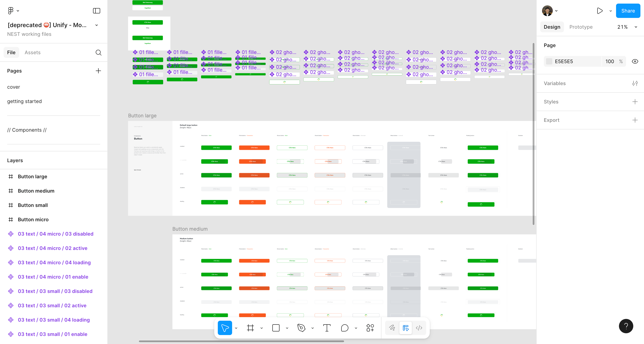The height and width of the screenshot is (344, 644).
Task: Open the Actions components tool
Action: 370,328
